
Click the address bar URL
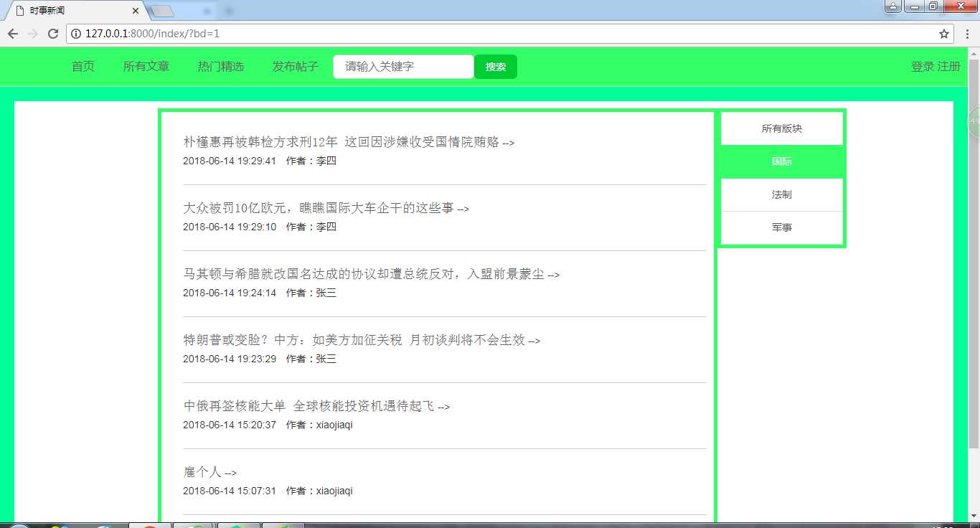coord(152,34)
